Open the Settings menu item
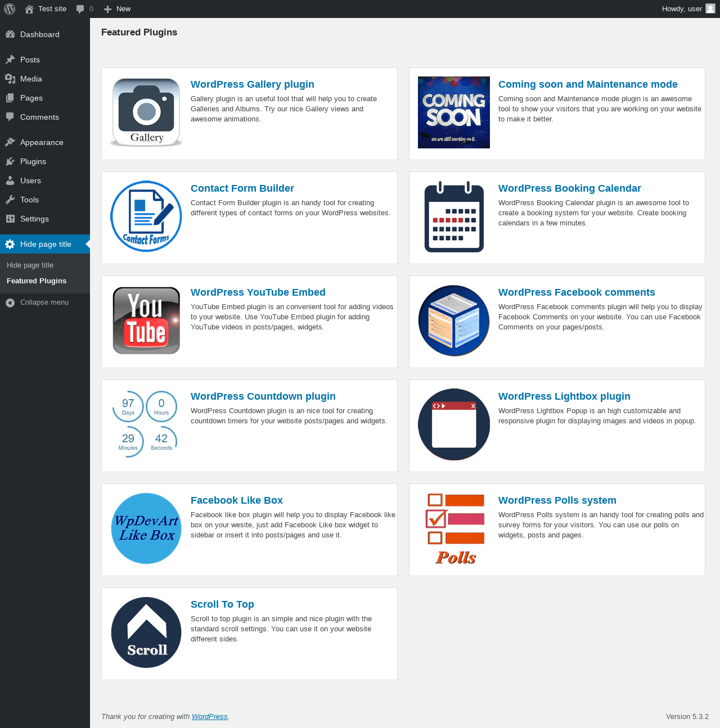 point(45,219)
